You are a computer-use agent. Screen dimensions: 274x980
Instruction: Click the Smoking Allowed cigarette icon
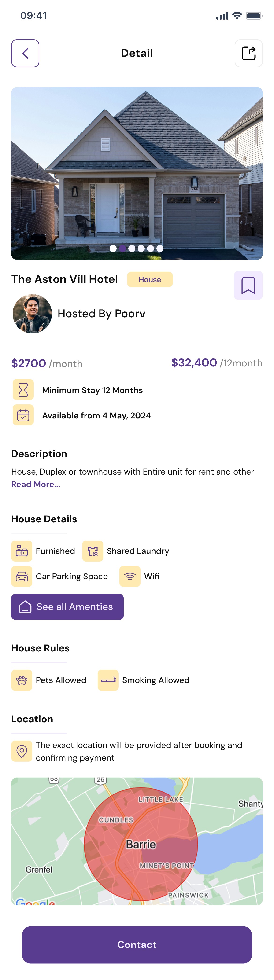pos(108,680)
